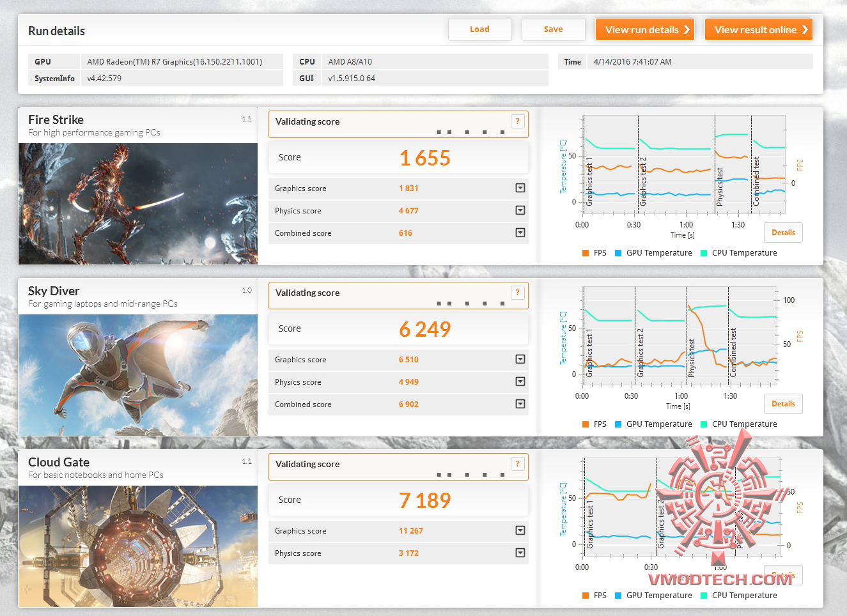Screen dimensions: 847x616
Task: Select Cloud Gate physics value 3 172
Action: [408, 553]
